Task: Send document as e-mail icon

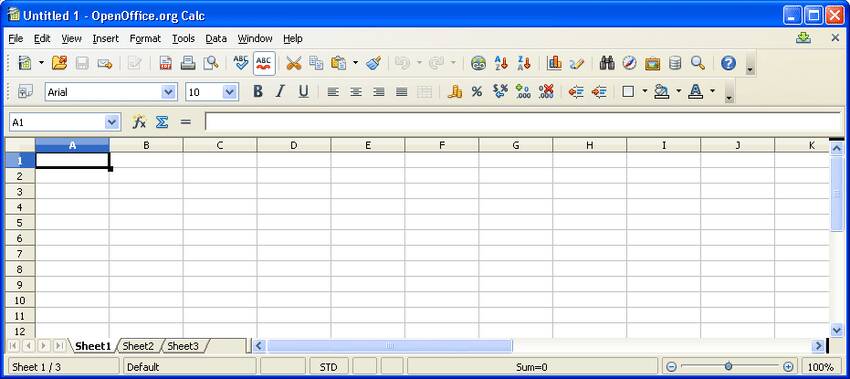Action: pyautogui.click(x=105, y=63)
